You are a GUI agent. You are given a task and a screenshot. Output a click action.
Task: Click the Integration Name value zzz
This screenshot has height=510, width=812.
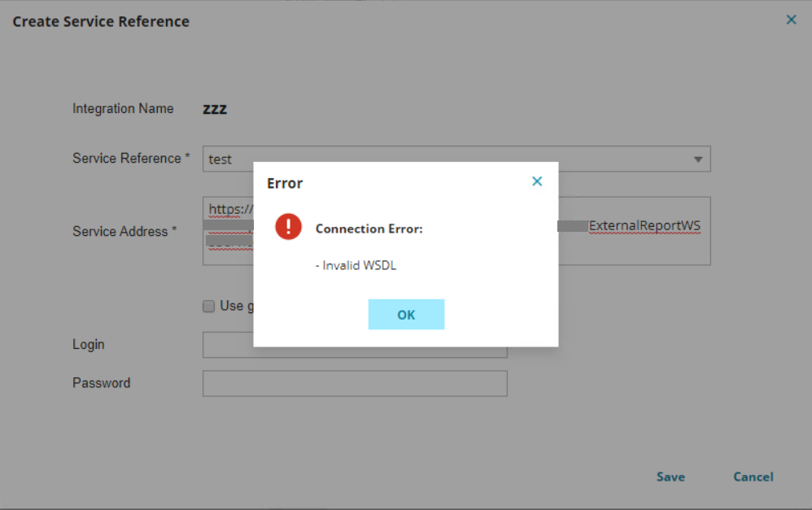(215, 109)
